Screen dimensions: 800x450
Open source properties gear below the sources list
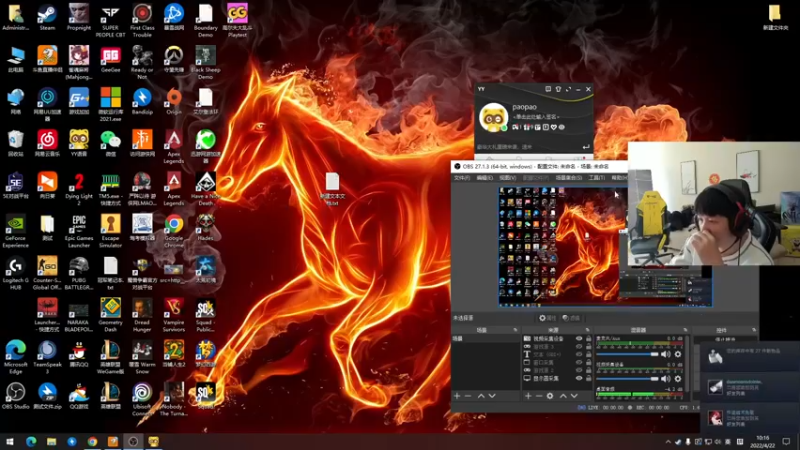(550, 396)
